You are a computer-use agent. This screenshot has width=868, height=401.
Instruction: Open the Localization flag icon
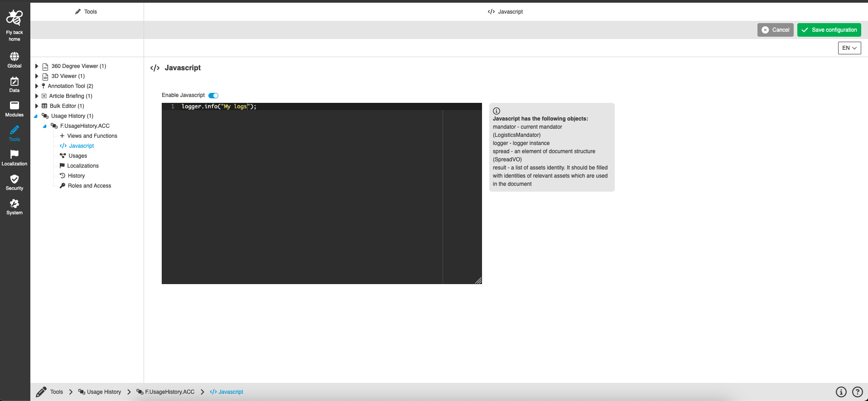point(14,154)
